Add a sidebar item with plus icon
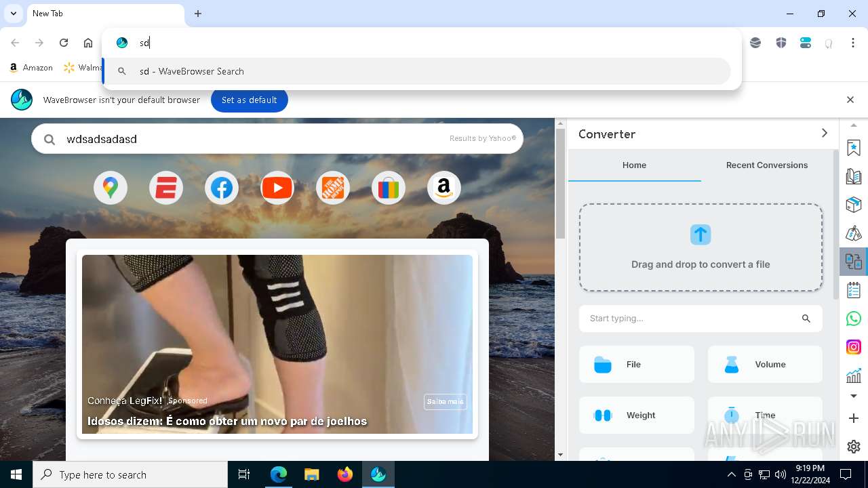868x488 pixels. coord(854,419)
